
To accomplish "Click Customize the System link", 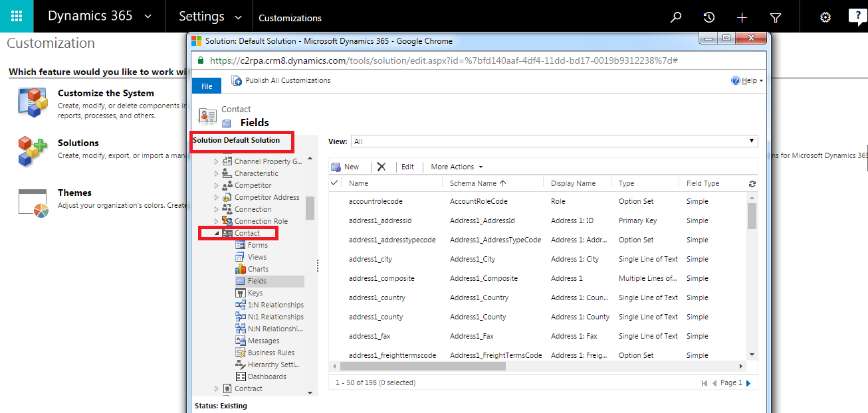I will point(106,93).
